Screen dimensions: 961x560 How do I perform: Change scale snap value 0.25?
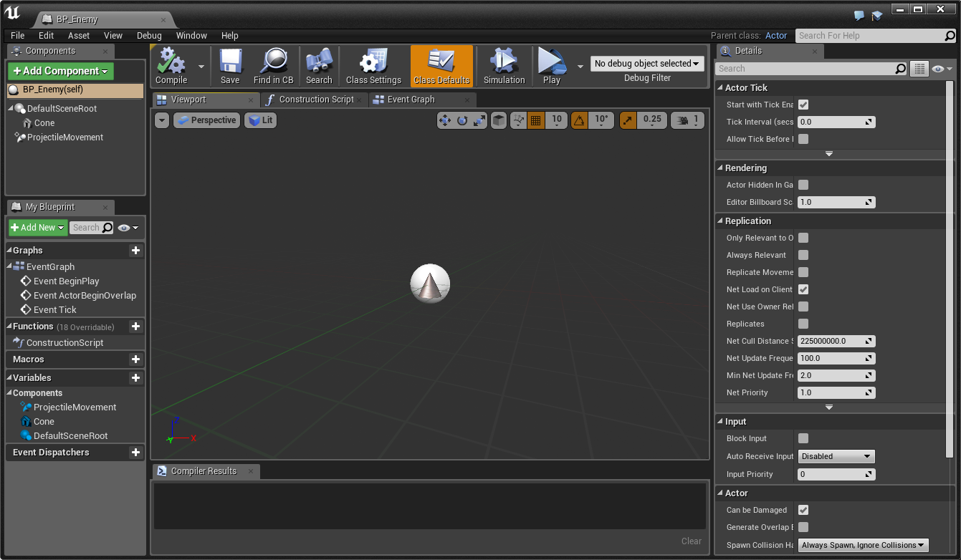651,120
